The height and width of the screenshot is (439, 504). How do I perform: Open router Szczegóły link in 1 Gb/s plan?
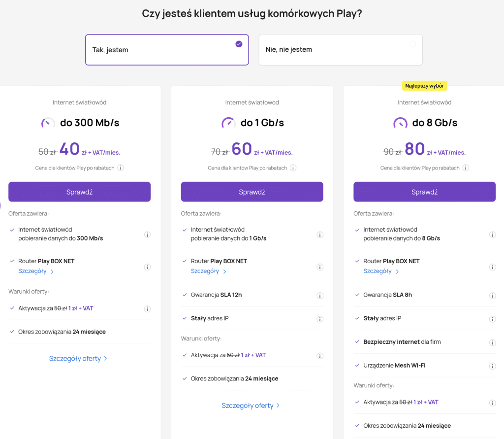(x=208, y=271)
